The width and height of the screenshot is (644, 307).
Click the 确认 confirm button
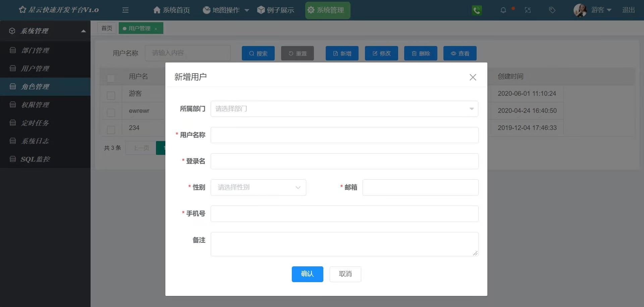coord(307,274)
